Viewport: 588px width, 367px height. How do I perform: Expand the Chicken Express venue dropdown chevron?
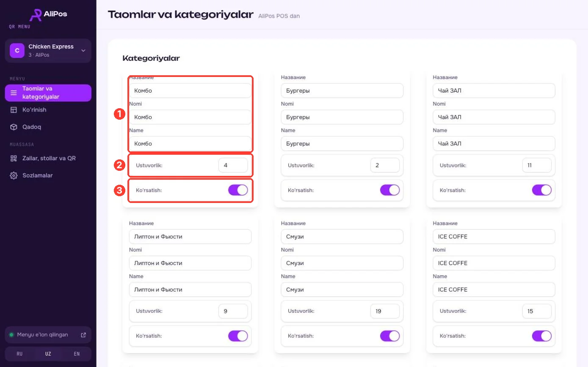(83, 51)
